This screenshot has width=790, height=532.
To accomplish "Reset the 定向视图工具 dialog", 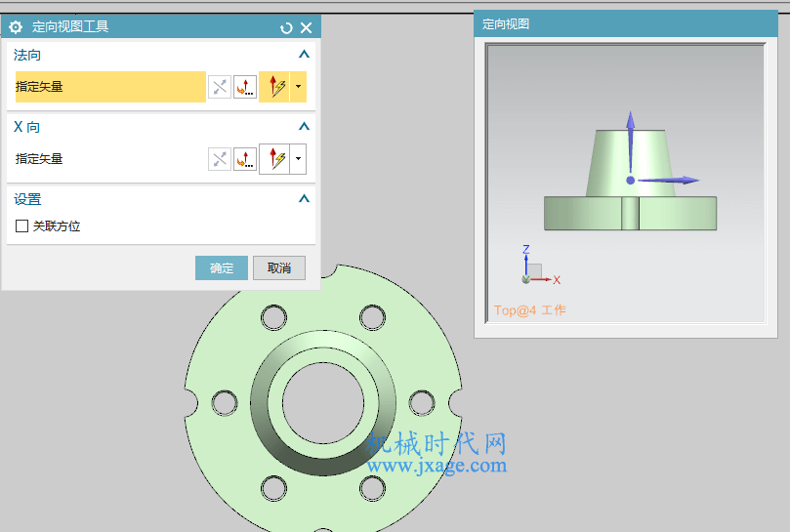I will (286, 28).
